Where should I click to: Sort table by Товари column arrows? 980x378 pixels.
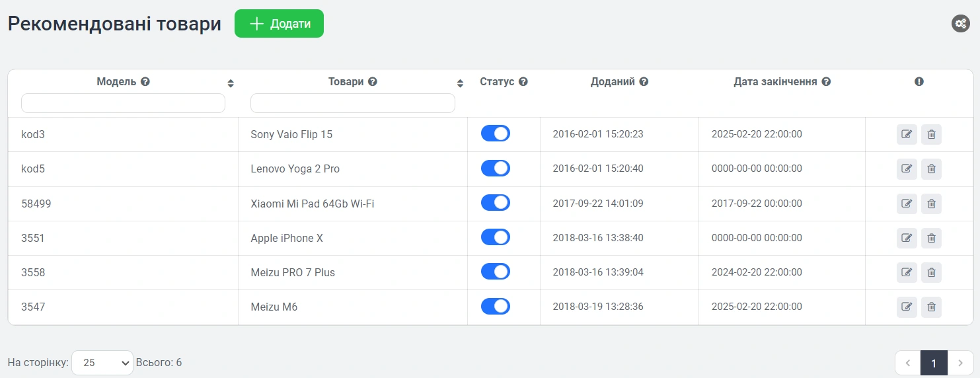pyautogui.click(x=461, y=83)
